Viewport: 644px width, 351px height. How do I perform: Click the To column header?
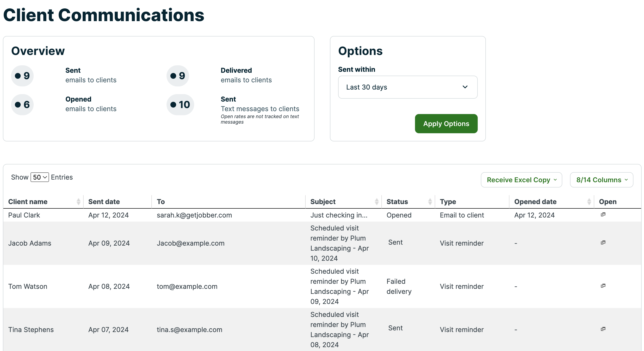(x=161, y=202)
